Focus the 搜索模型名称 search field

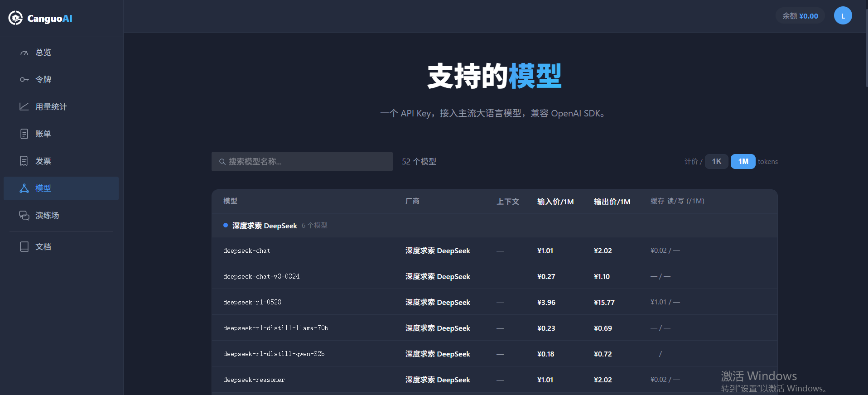point(302,162)
